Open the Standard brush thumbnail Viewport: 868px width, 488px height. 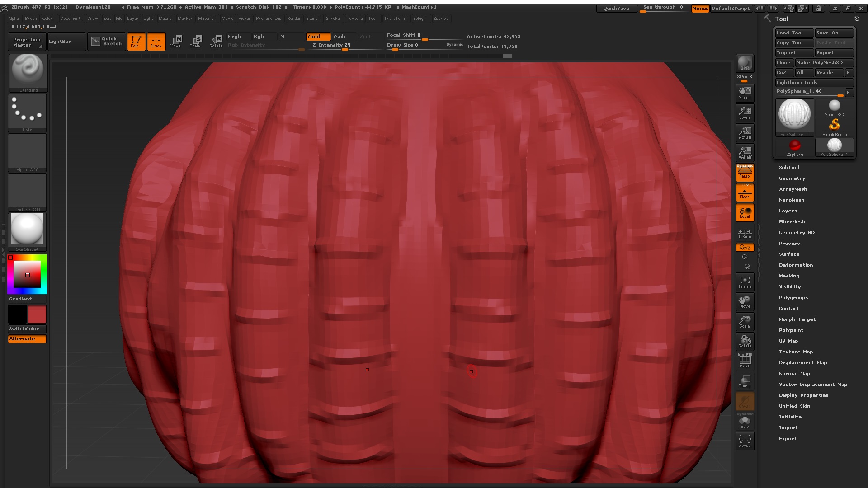pos(28,70)
